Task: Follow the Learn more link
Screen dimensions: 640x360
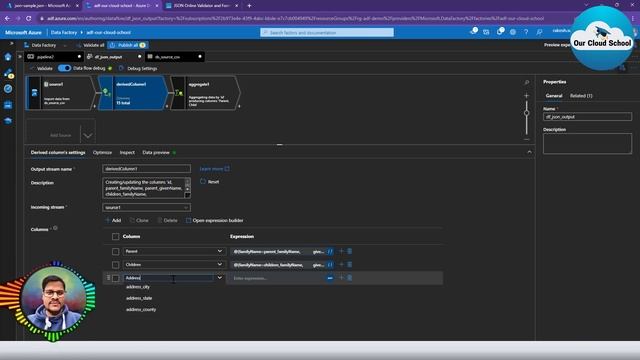Action: 214,169
